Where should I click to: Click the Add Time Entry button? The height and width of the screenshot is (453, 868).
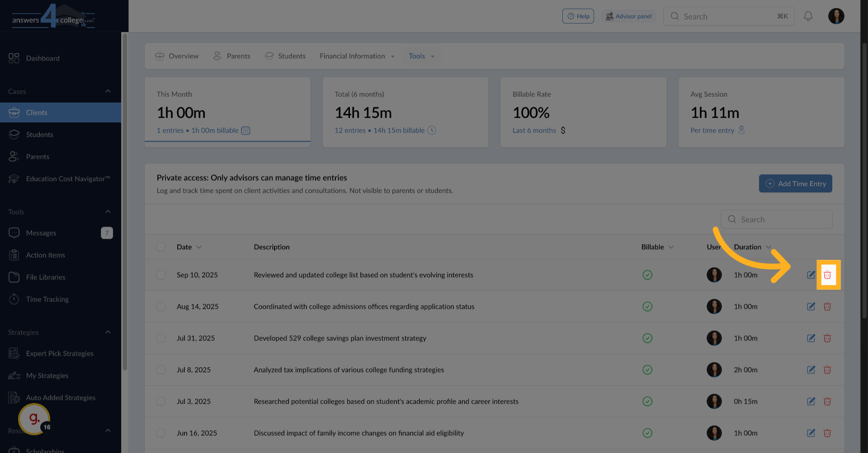(x=795, y=184)
